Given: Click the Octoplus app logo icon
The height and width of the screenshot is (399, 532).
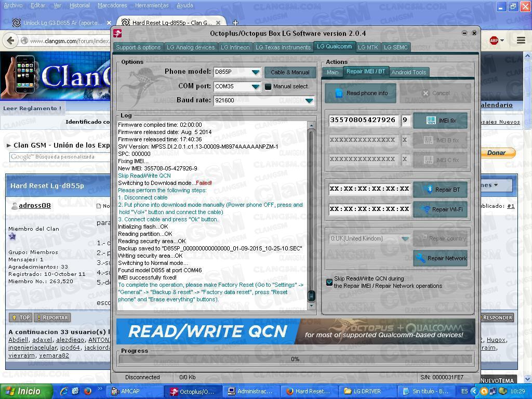Looking at the screenshot, I should [x=117, y=33].
